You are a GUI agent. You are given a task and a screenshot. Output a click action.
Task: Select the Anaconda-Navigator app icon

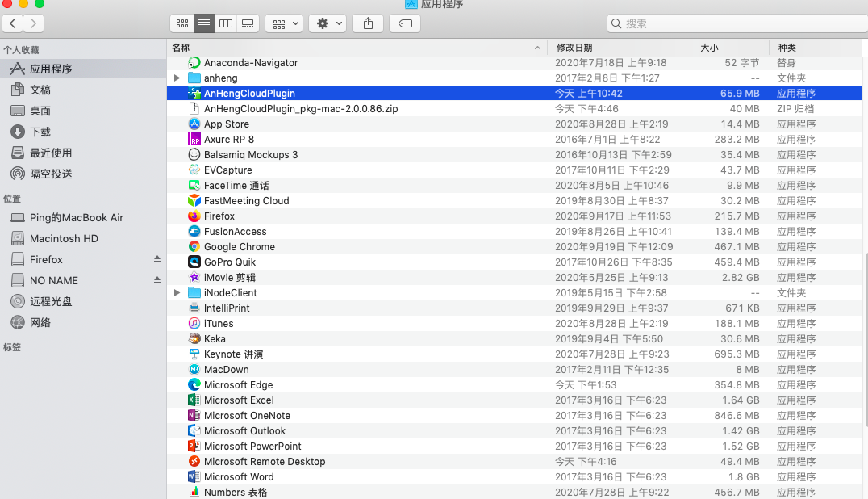click(x=194, y=63)
